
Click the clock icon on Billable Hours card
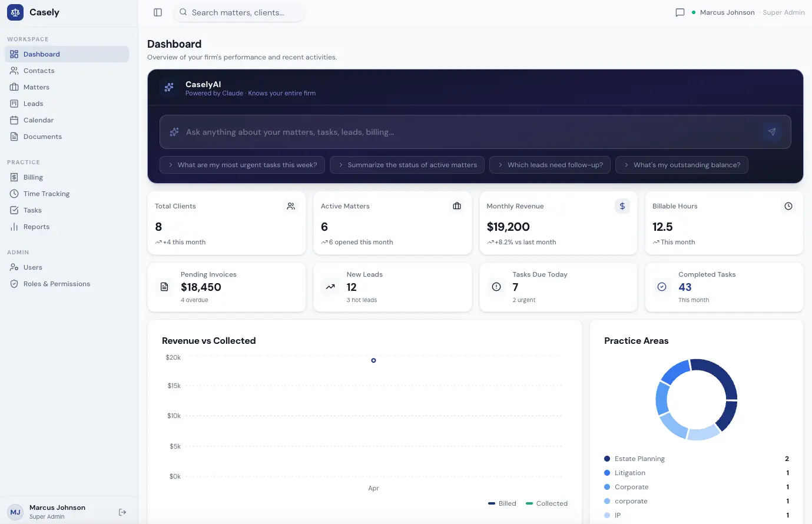point(788,206)
